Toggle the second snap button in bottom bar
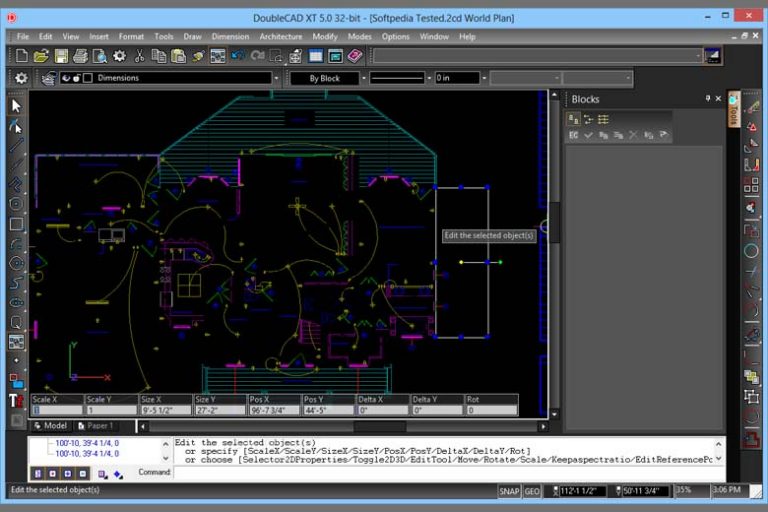This screenshot has height=512, width=768. (52, 474)
